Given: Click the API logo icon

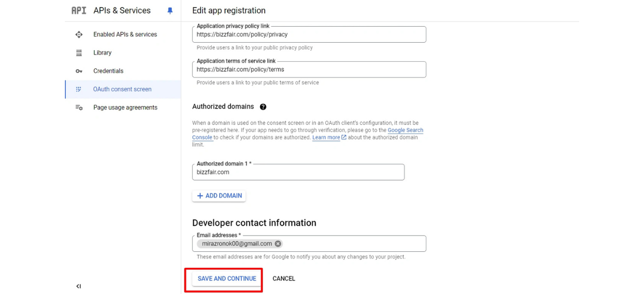Looking at the screenshot, I should point(78,11).
